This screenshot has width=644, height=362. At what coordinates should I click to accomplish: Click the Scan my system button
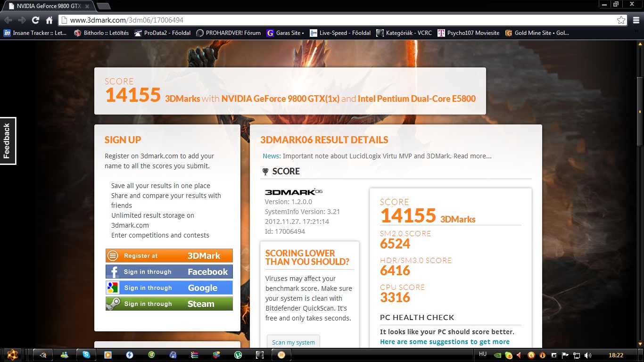(293, 342)
